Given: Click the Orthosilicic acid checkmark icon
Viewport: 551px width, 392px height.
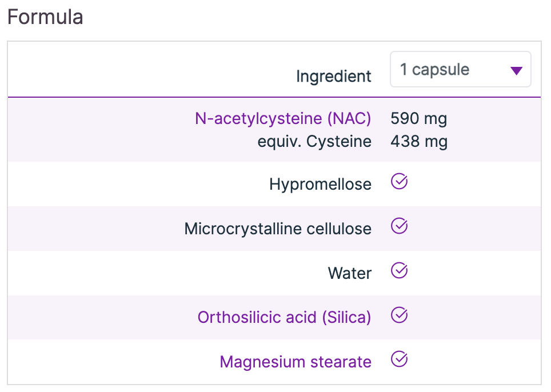Looking at the screenshot, I should point(399,315).
